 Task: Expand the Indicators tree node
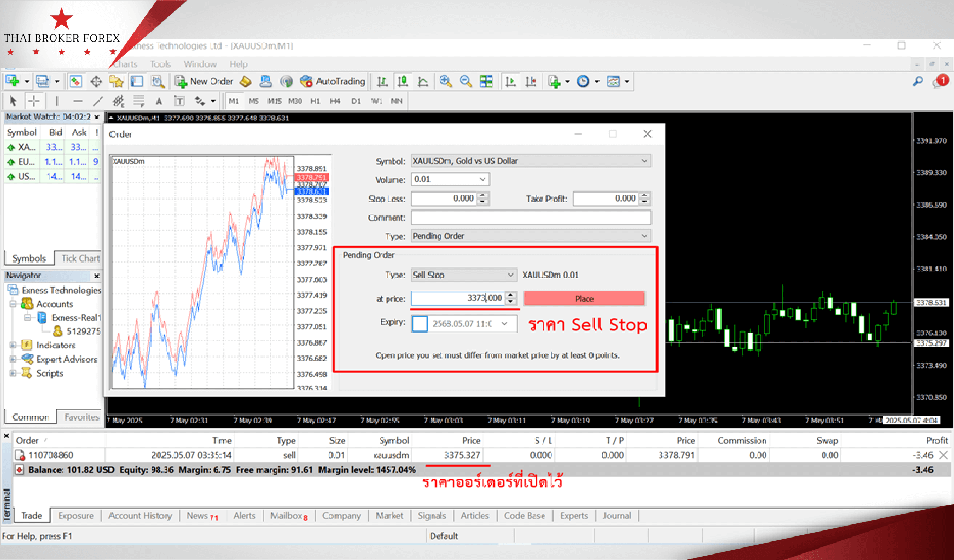pyautogui.click(x=13, y=345)
